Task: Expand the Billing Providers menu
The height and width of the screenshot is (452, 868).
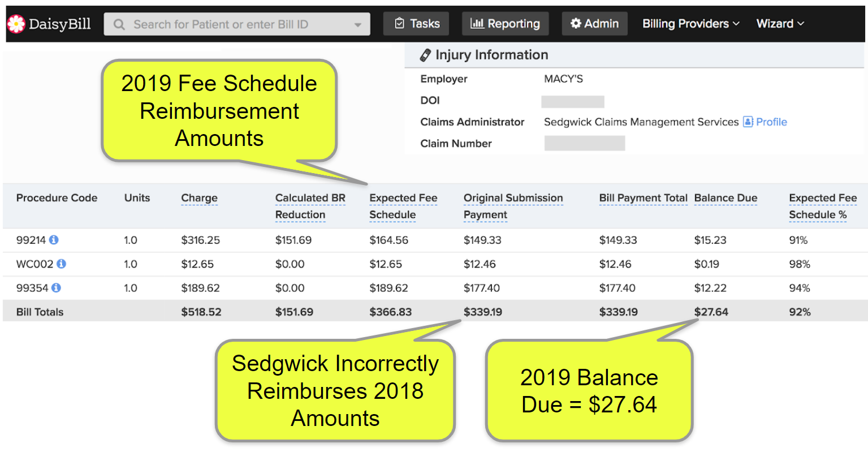Action: point(690,24)
